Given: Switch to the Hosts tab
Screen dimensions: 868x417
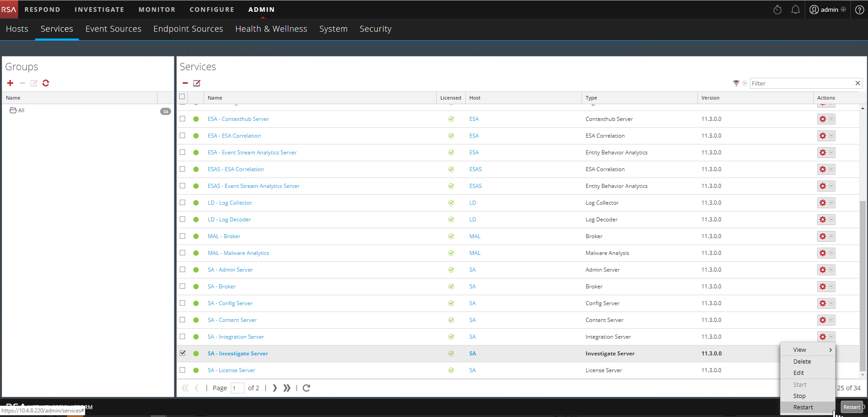Looking at the screenshot, I should 17,29.
